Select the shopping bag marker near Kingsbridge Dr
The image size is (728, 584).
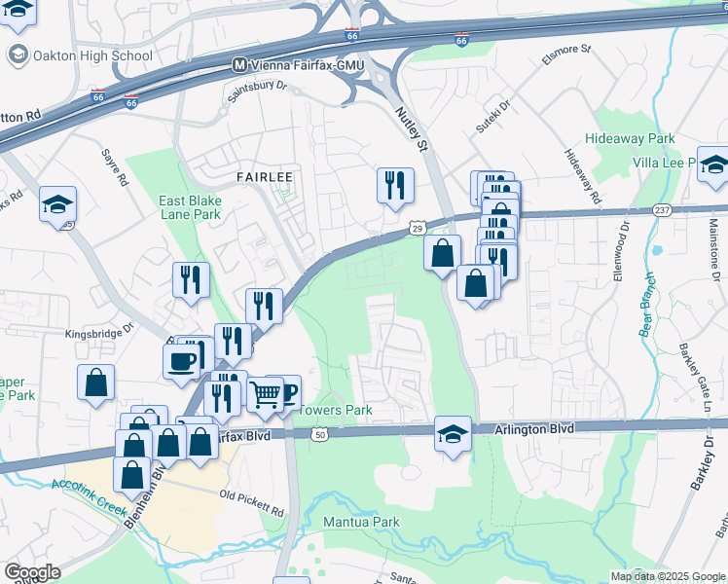(95, 383)
